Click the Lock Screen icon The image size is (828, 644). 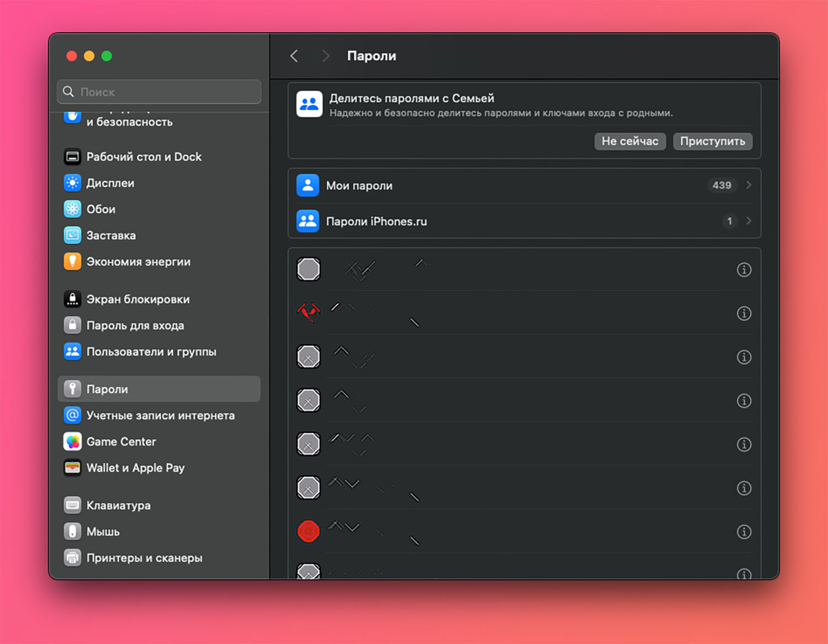[x=72, y=299]
